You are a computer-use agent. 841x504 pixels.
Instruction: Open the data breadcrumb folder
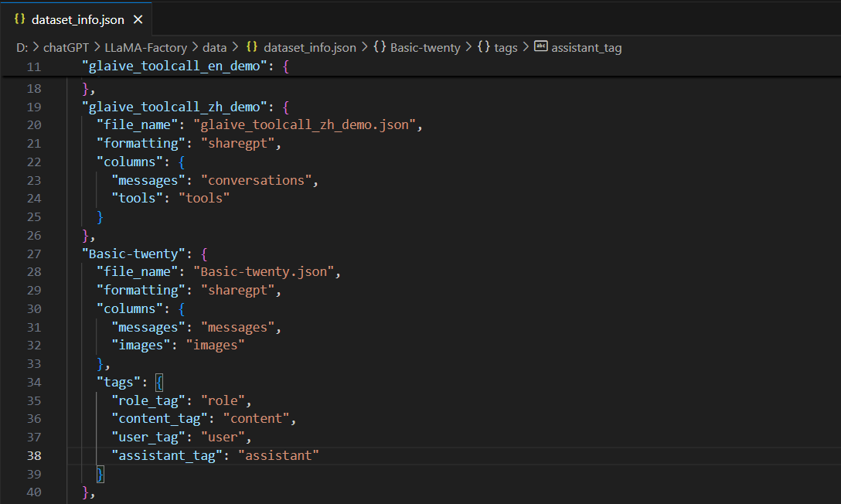click(215, 48)
